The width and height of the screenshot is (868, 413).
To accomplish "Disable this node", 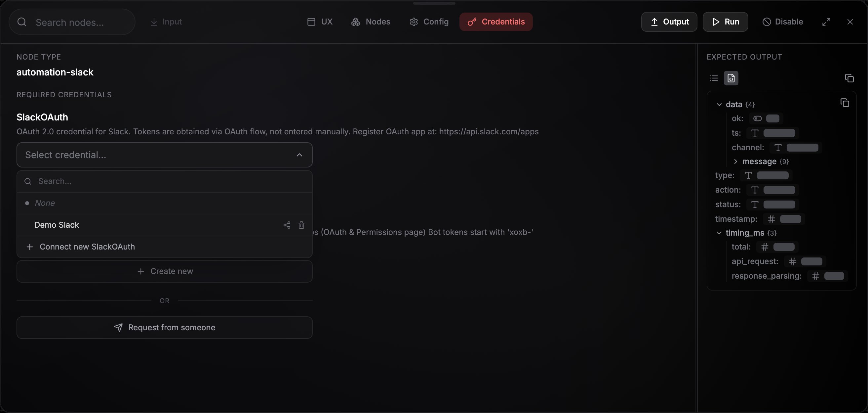I will tap(782, 22).
